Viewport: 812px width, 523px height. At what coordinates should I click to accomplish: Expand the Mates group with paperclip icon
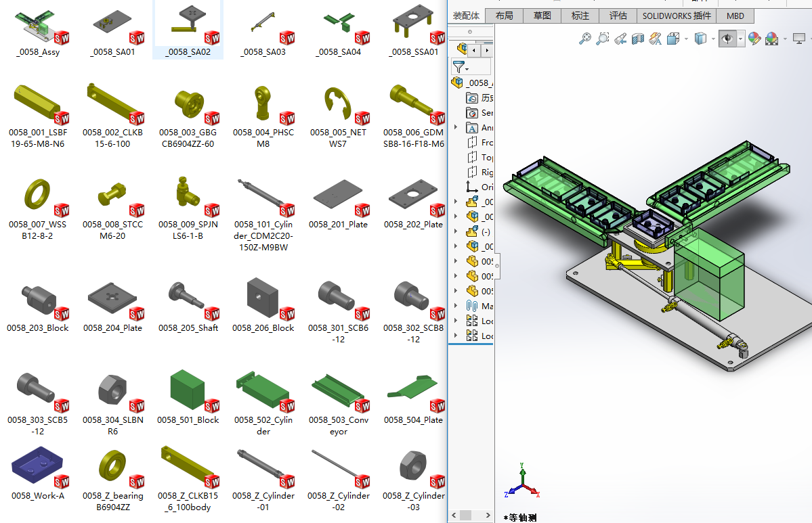(455, 306)
